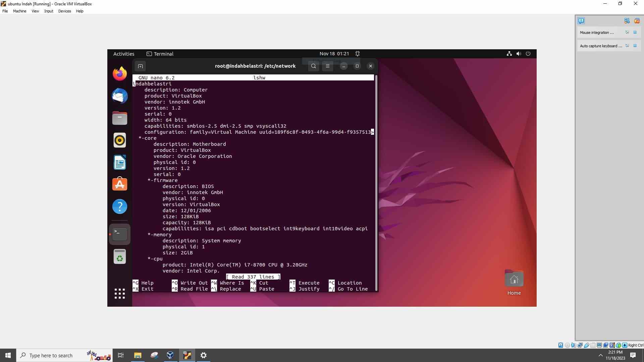The image size is (644, 362).
Task: Click the 'vendor: Oracle Corporation' line
Action: click(x=193, y=156)
